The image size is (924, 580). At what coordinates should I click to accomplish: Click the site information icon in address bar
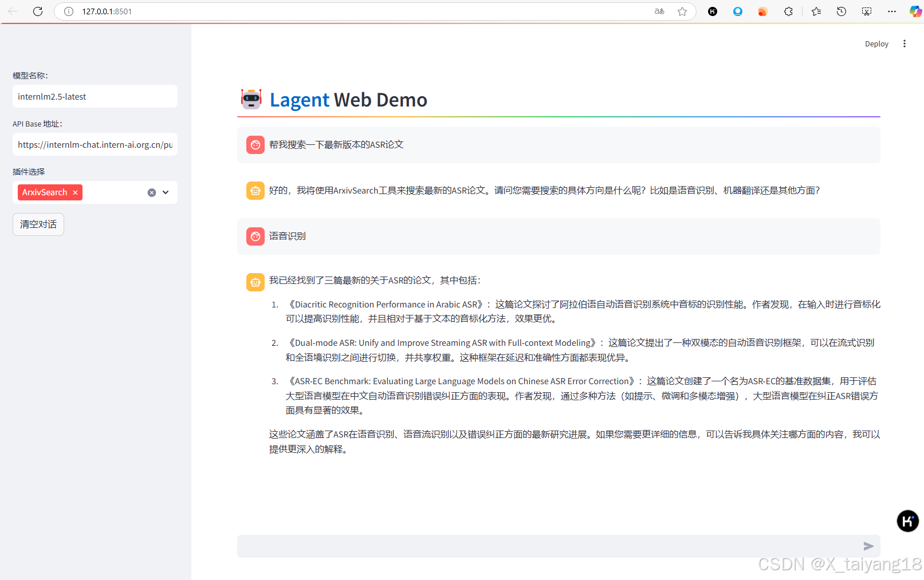pos(69,11)
